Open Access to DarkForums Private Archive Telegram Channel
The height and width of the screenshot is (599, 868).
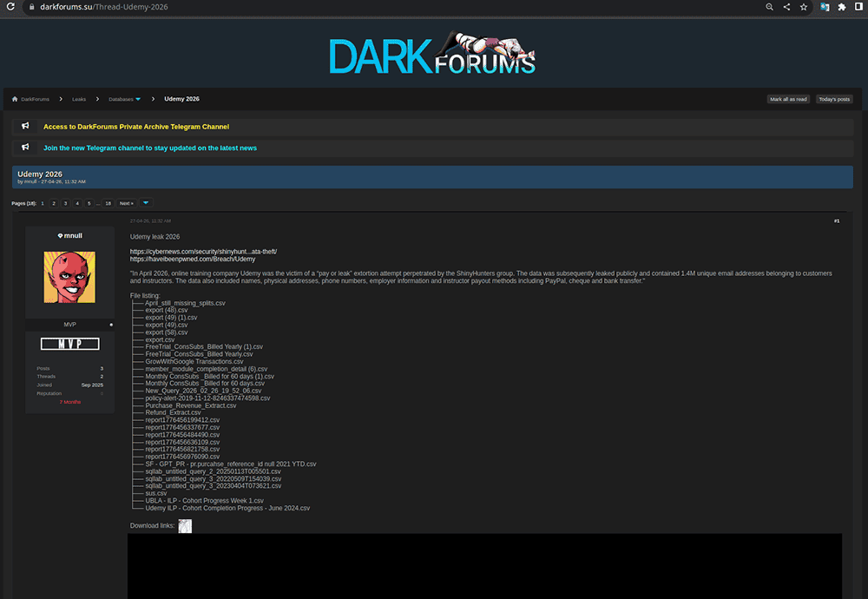tap(136, 127)
